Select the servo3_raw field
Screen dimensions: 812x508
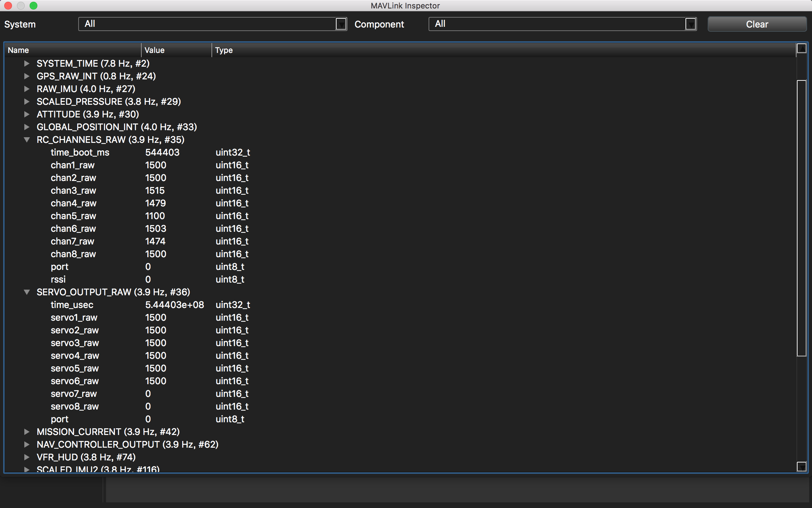75,343
